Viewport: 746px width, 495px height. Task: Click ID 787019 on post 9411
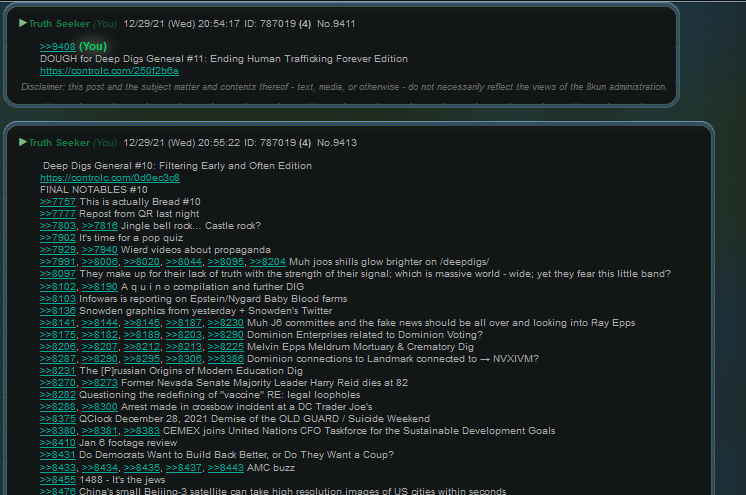(x=270, y=24)
